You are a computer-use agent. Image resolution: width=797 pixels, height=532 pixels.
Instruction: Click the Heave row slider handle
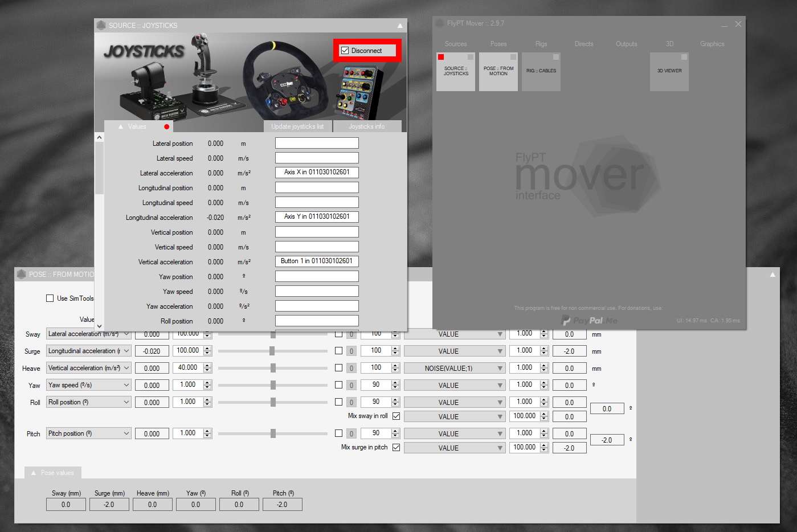click(273, 368)
